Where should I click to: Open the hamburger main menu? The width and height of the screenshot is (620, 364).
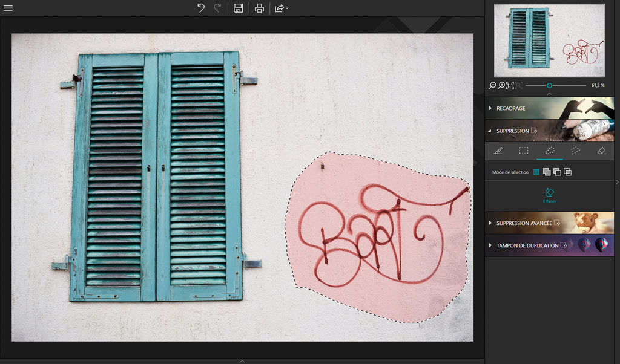(x=8, y=8)
